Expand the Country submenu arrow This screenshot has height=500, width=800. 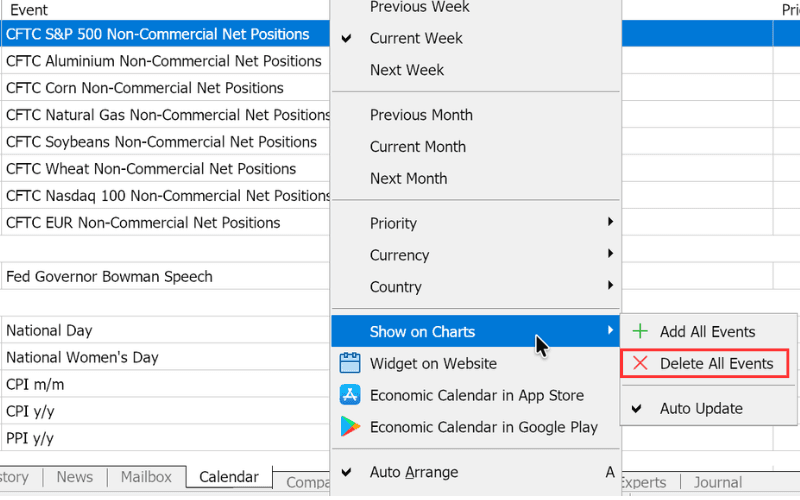click(x=610, y=285)
